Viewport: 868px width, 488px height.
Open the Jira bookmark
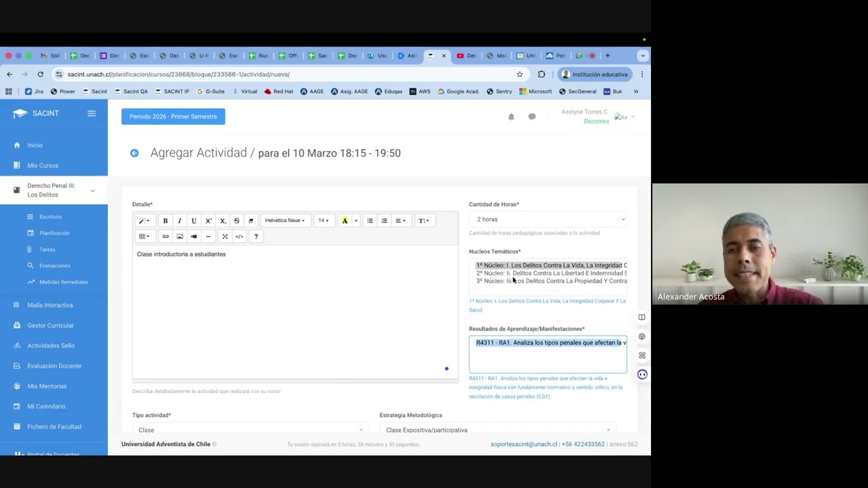pos(34,91)
